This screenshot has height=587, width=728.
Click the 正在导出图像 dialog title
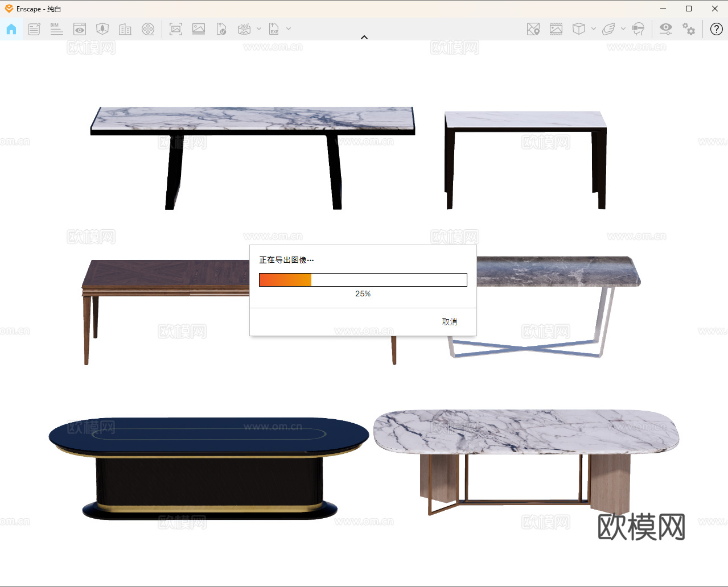(286, 260)
